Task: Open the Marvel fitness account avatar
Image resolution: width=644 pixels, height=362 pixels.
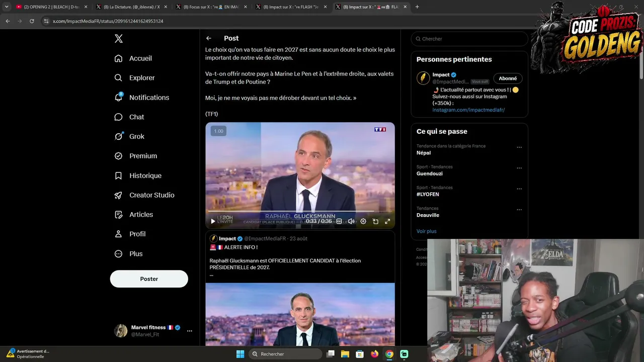Action: (x=121, y=331)
